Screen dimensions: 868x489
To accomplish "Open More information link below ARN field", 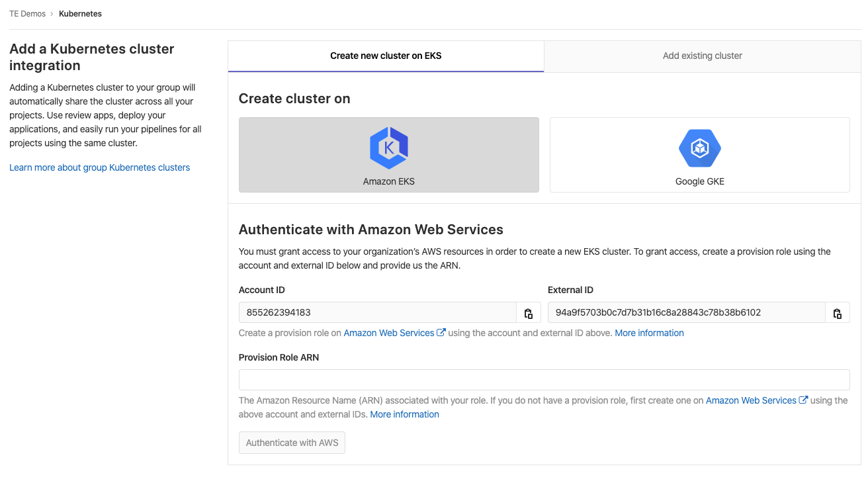I will (404, 414).
